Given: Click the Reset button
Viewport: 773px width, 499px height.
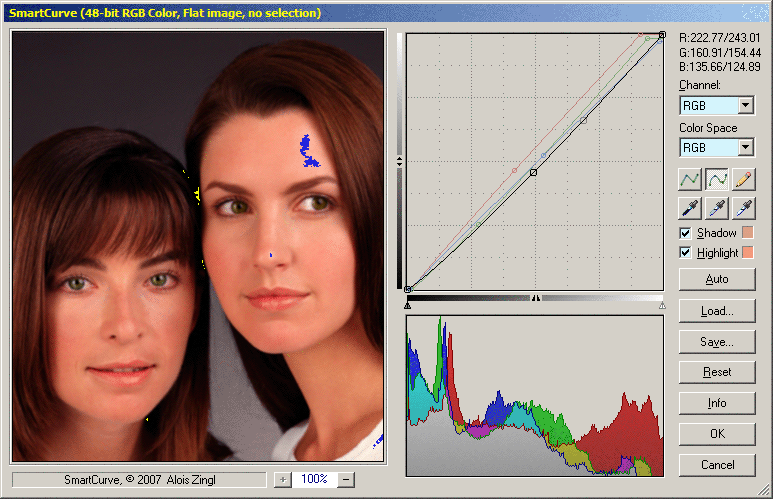Looking at the screenshot, I should pyautogui.click(x=717, y=372).
